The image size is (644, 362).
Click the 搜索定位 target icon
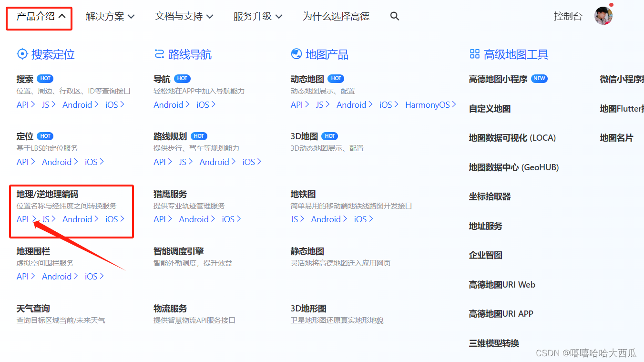pyautogui.click(x=22, y=54)
